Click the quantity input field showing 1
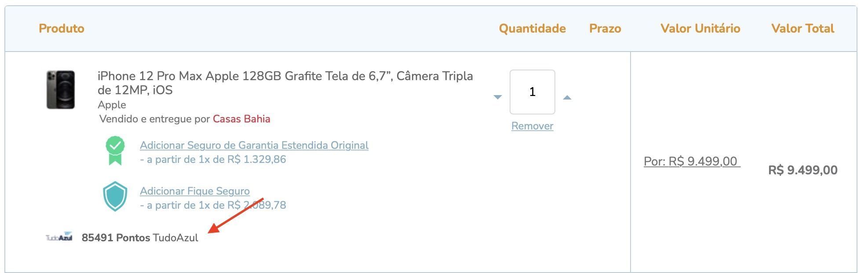Image resolution: width=868 pixels, height=273 pixels. (x=532, y=92)
